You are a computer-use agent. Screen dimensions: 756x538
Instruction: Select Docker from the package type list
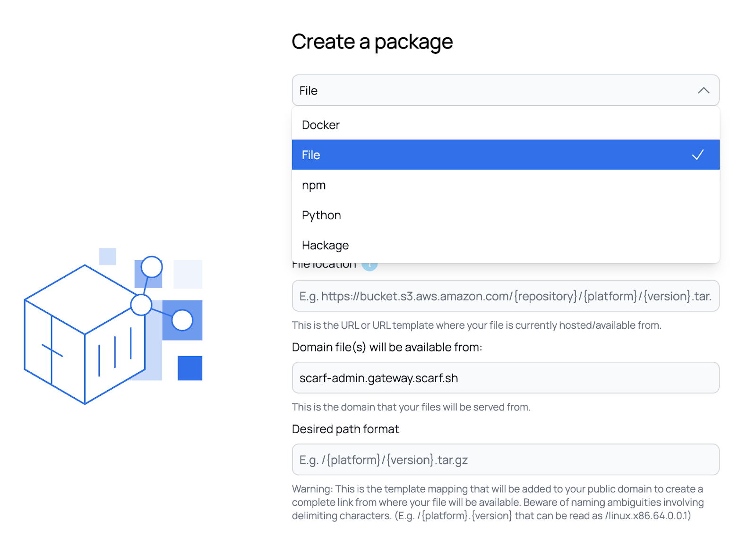(x=321, y=125)
